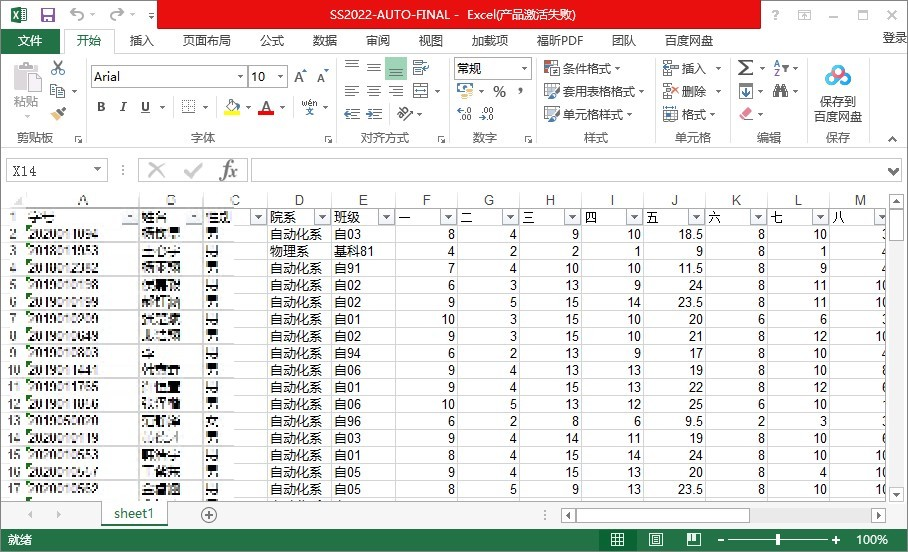Click the Save icon in quick access toolbar
908x552 pixels.
47,15
